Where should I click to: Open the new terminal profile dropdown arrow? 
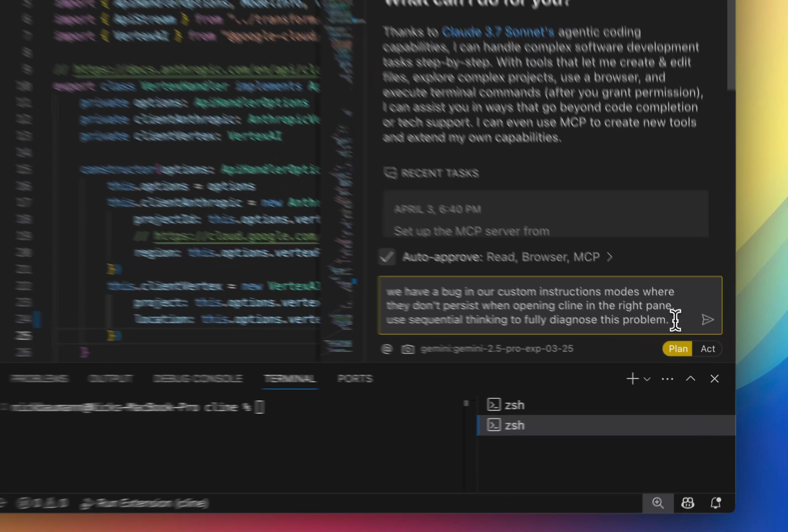pos(647,379)
